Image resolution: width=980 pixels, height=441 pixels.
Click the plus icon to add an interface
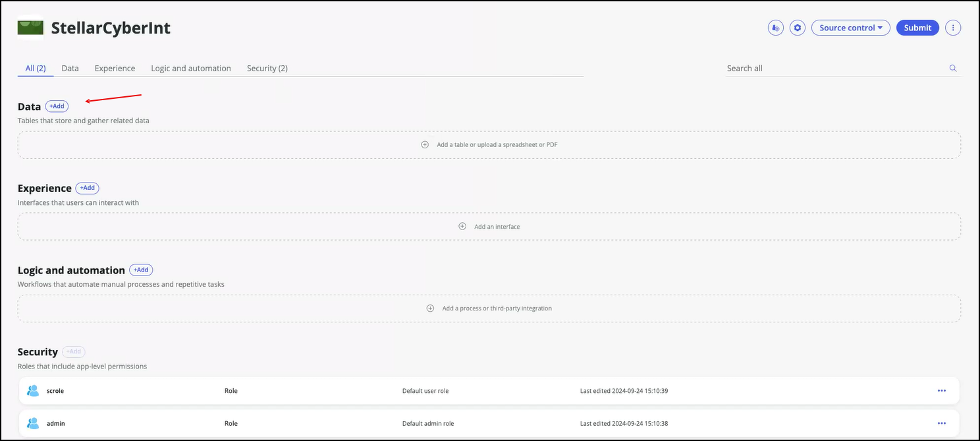(462, 227)
